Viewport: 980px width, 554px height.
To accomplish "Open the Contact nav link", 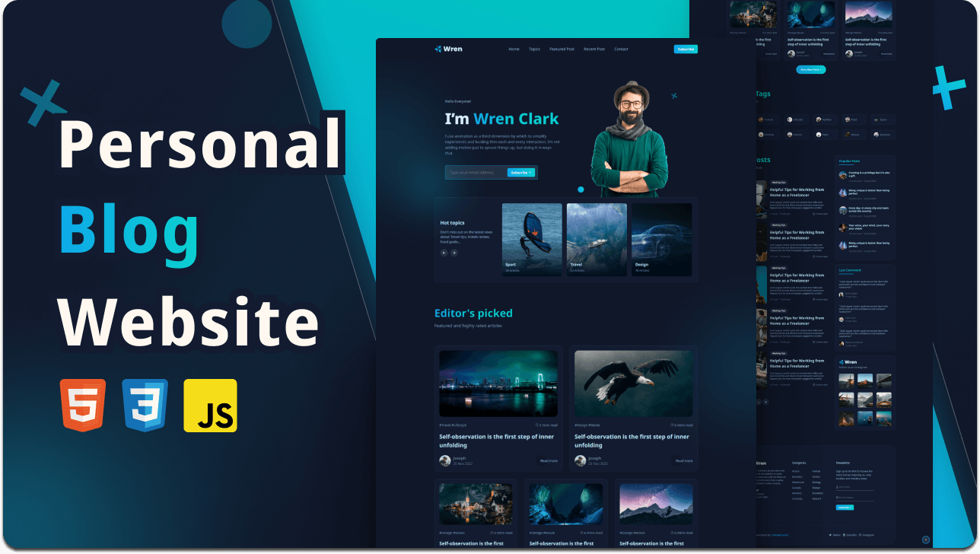I will [x=621, y=49].
